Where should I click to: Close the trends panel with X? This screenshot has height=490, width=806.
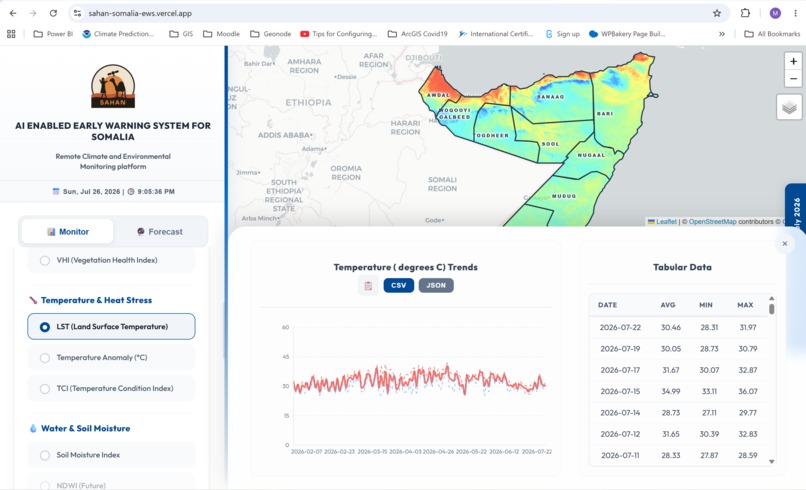pos(784,244)
